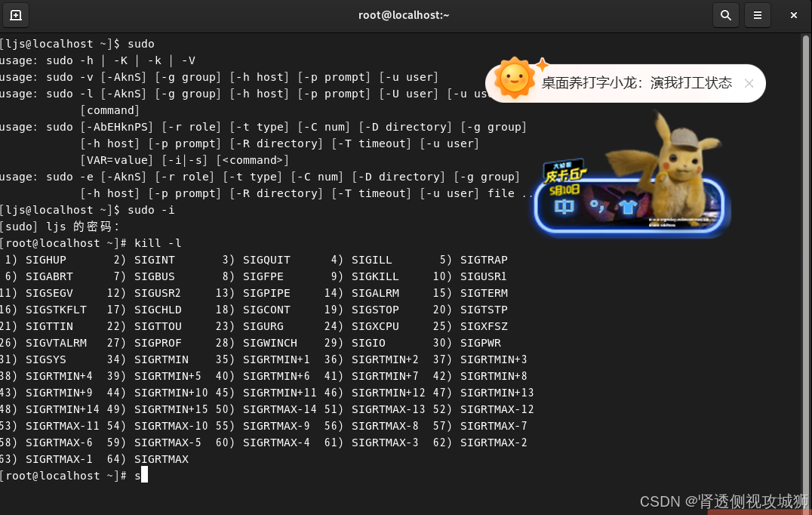Open a new terminal tab
The image size is (812, 515).
[16, 16]
